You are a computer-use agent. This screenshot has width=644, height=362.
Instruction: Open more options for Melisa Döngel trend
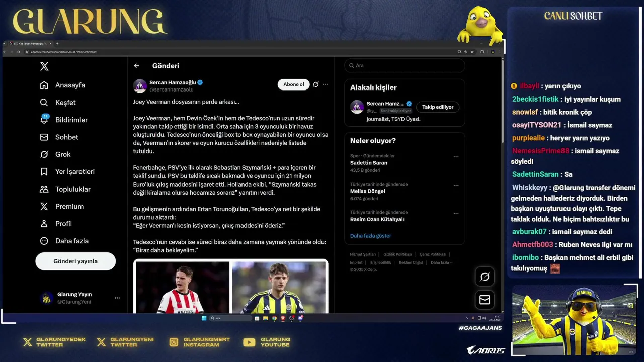click(x=456, y=185)
